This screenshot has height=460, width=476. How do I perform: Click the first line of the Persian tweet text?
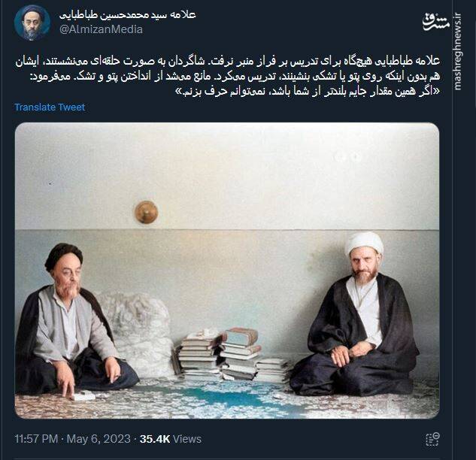pos(228,61)
